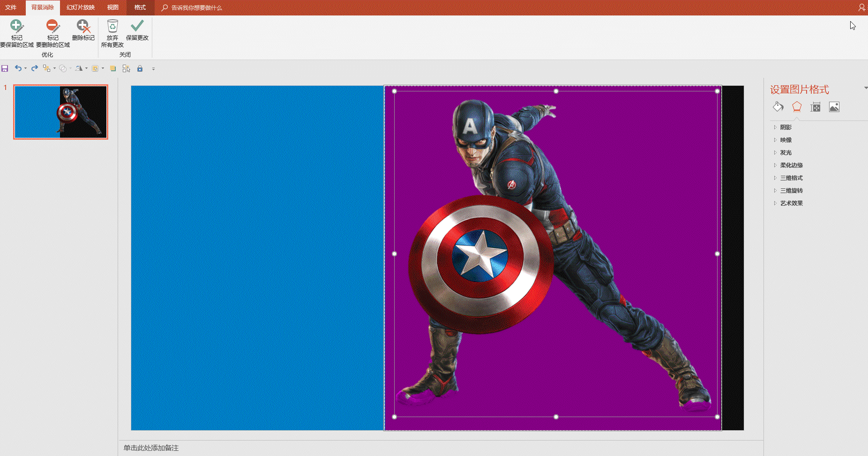Click the share user icon at top right

coord(861,7)
